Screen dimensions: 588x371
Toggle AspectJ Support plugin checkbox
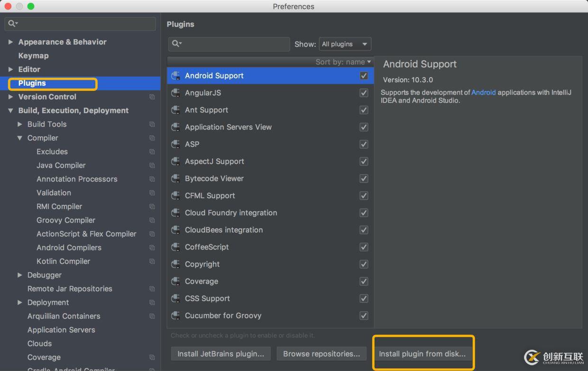tap(364, 161)
